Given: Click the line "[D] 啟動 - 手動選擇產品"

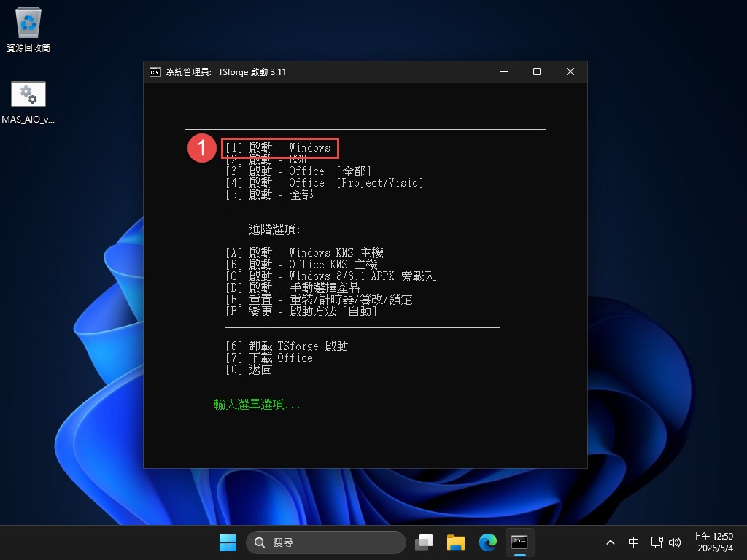Looking at the screenshot, I should pos(292,287).
